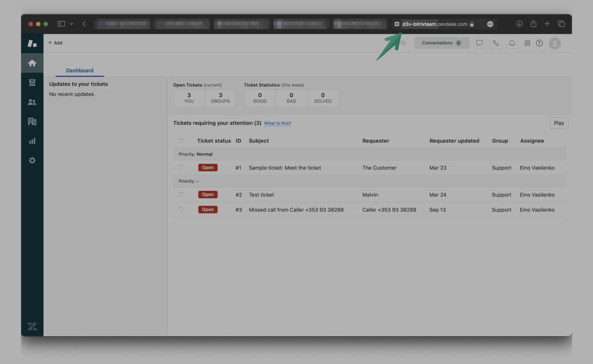
Task: Open the Home dashboard icon in sidebar
Action: (32, 63)
